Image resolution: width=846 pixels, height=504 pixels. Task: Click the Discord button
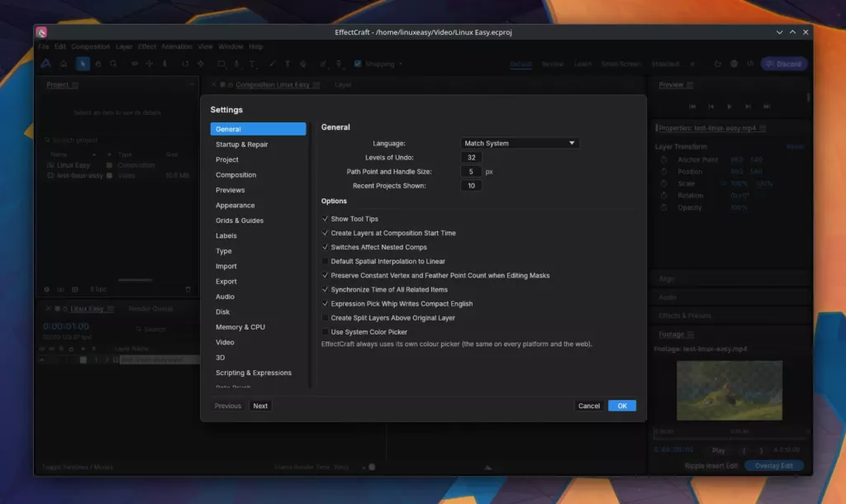point(784,64)
